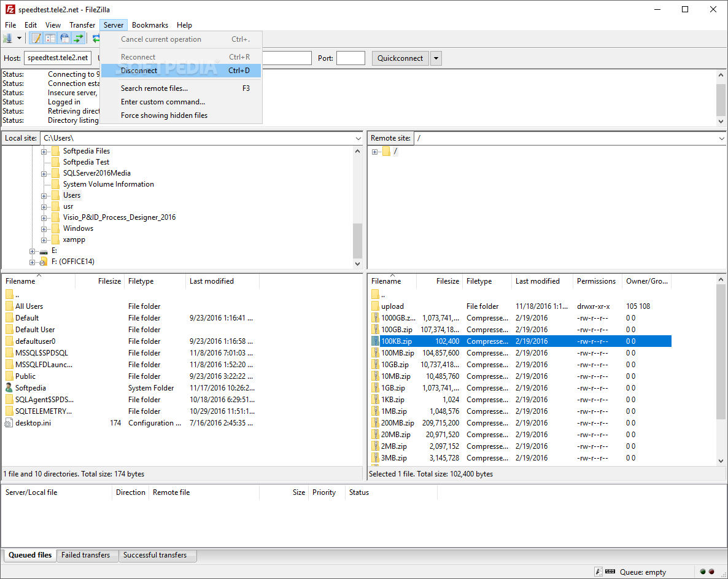Image resolution: width=728 pixels, height=579 pixels.
Task: Toggle remote directory tree toolbar icon
Action: 64,38
